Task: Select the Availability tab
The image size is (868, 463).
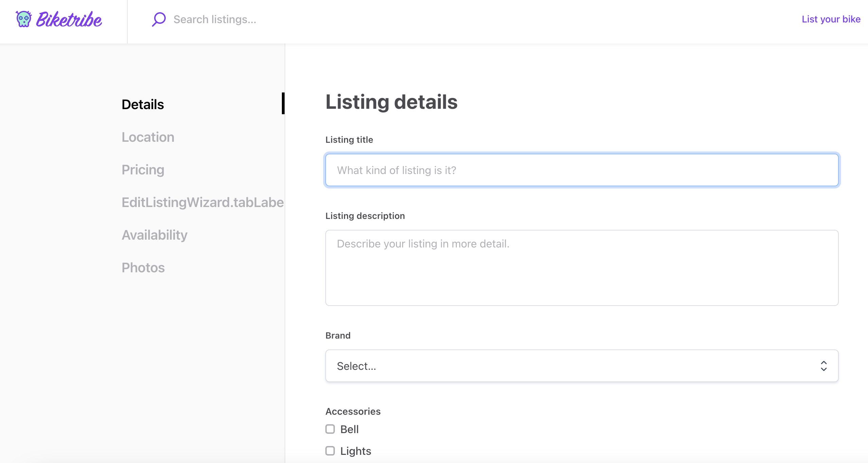Action: 155,235
